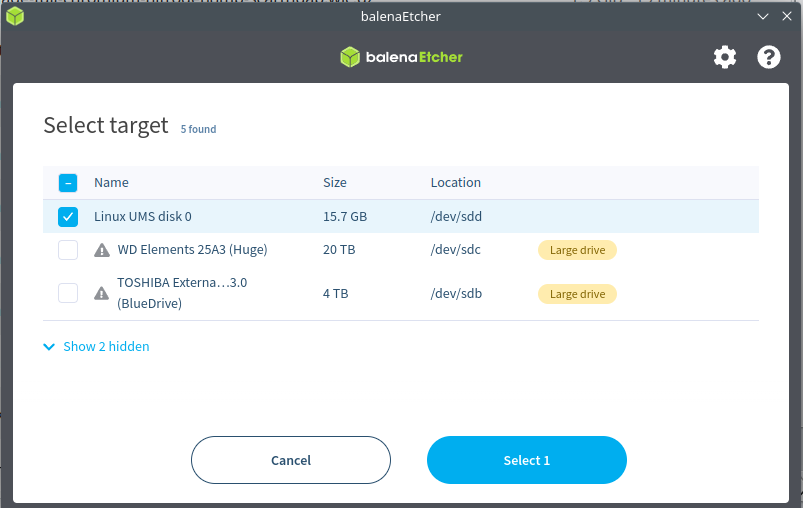Click Large drive badge for /dev/sdc
Image resolution: width=803 pixels, height=508 pixels.
coord(577,250)
